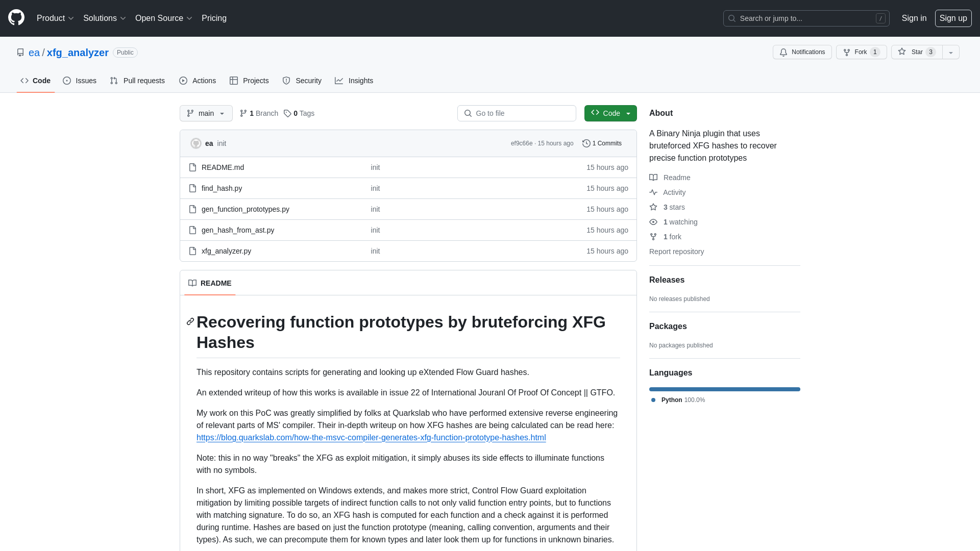
Task: Switch to the Projects tab
Action: [249, 81]
